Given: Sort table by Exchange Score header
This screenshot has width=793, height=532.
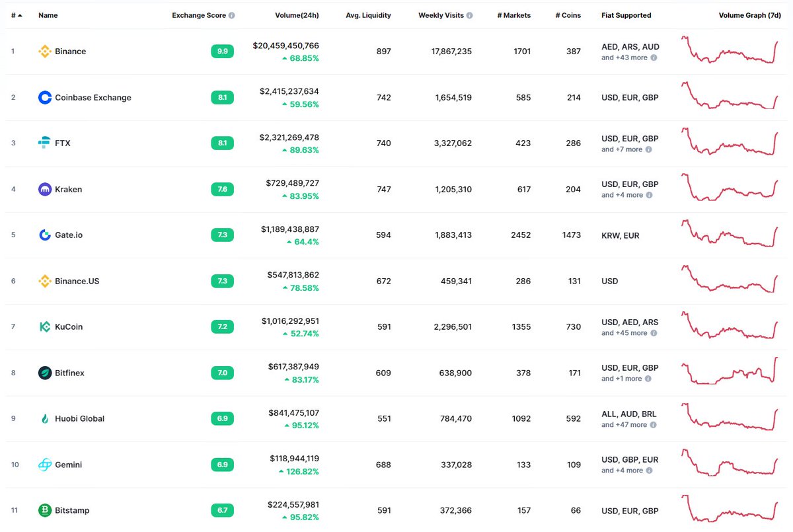Looking at the screenshot, I should 199,15.
